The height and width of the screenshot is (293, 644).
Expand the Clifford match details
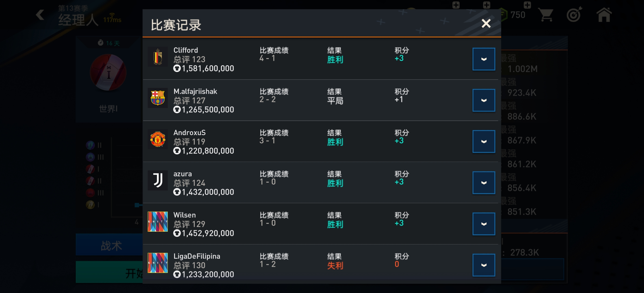pos(484,59)
